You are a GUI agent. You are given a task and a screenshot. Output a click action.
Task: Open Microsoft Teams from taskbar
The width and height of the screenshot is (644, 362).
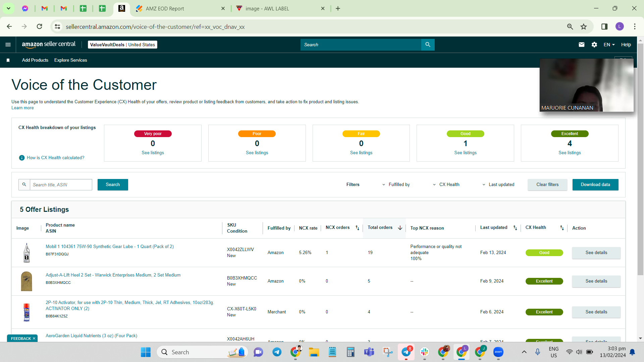369,352
